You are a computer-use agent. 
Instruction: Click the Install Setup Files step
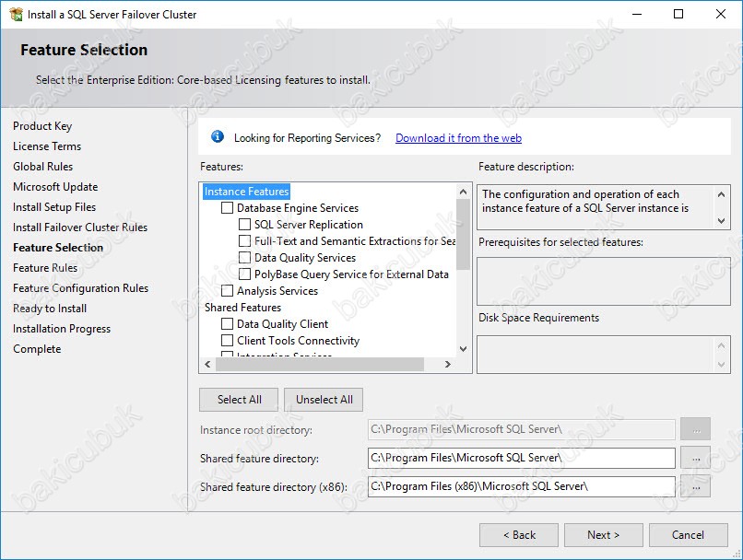[x=54, y=207]
